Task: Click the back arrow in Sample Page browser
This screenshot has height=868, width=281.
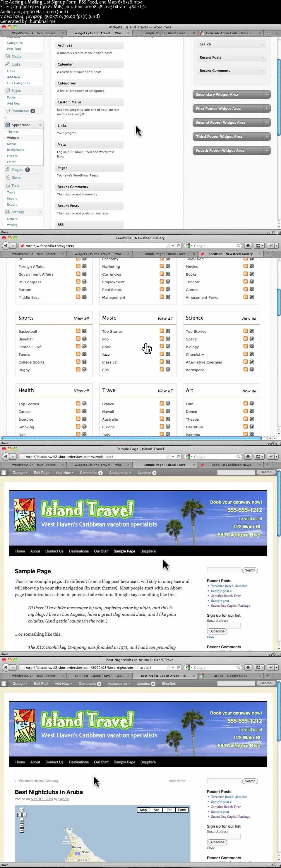Action: (x=5, y=457)
